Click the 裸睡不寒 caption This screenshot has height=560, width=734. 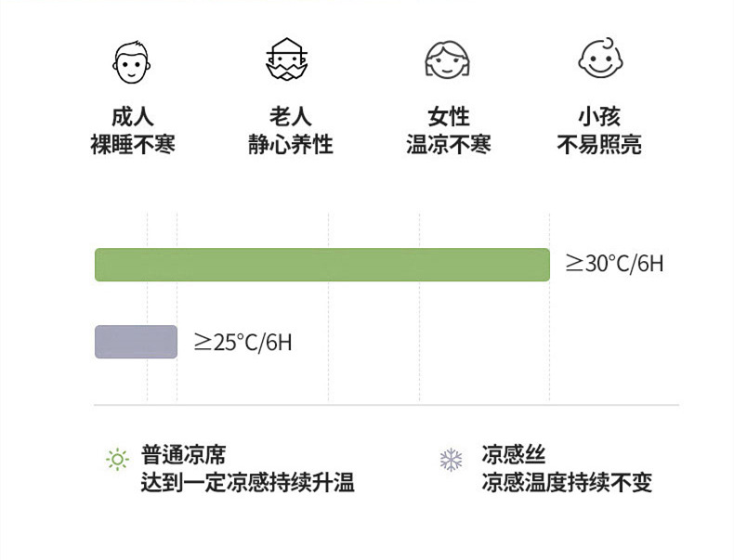132,145
